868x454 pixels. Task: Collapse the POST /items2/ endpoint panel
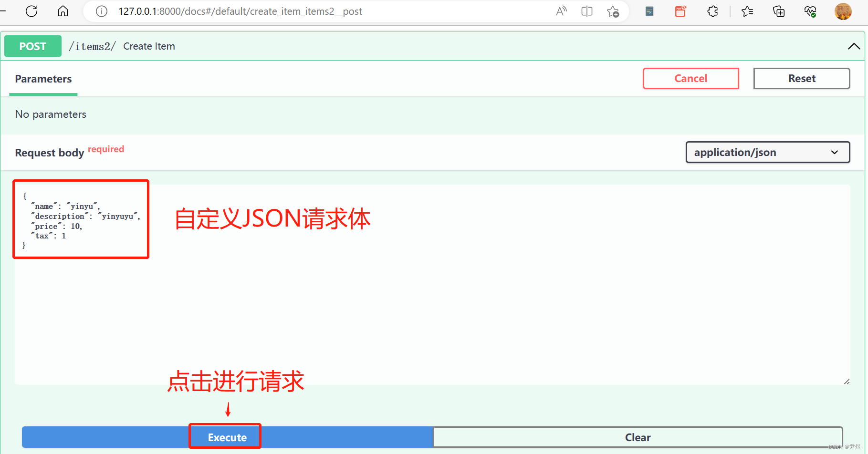pyautogui.click(x=853, y=46)
